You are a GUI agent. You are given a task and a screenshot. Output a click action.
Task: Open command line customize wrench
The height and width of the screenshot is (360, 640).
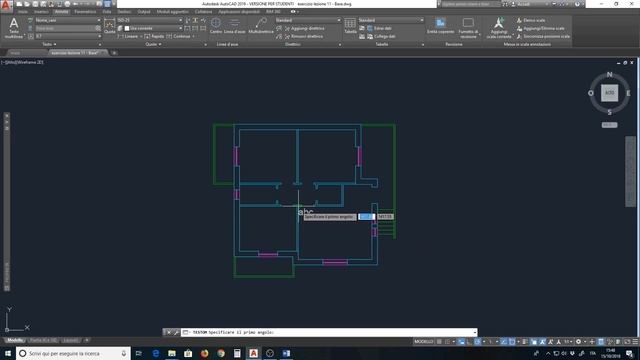point(176,332)
